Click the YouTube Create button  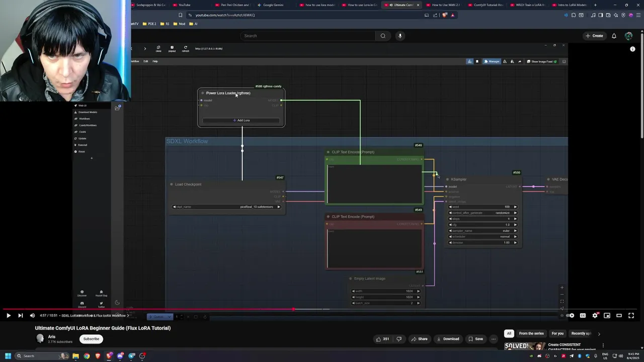coord(594,36)
